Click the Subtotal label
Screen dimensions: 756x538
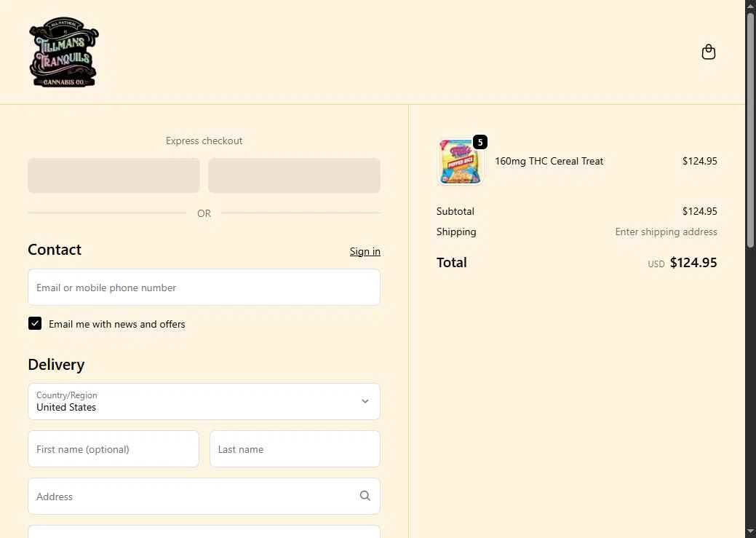(455, 211)
